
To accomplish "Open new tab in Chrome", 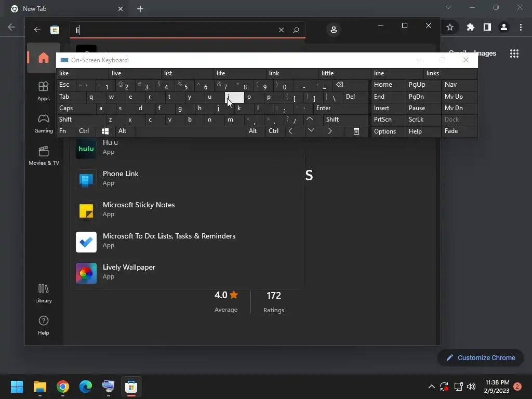I will coord(140,9).
